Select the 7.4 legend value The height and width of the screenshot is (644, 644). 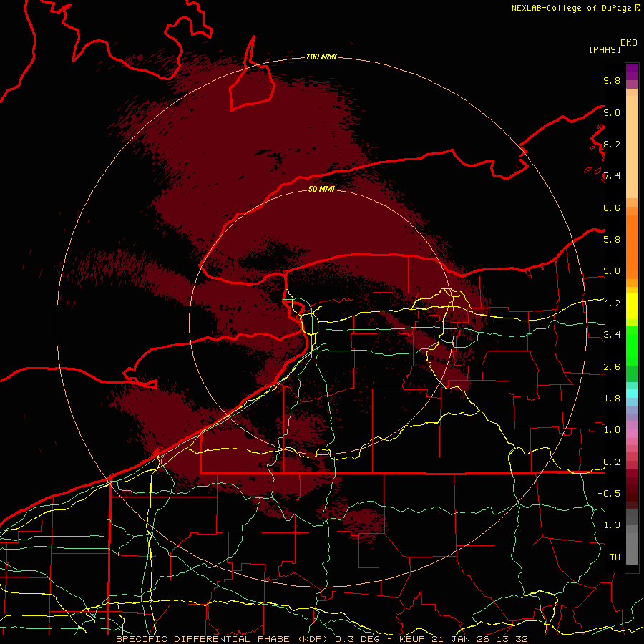tap(612, 176)
